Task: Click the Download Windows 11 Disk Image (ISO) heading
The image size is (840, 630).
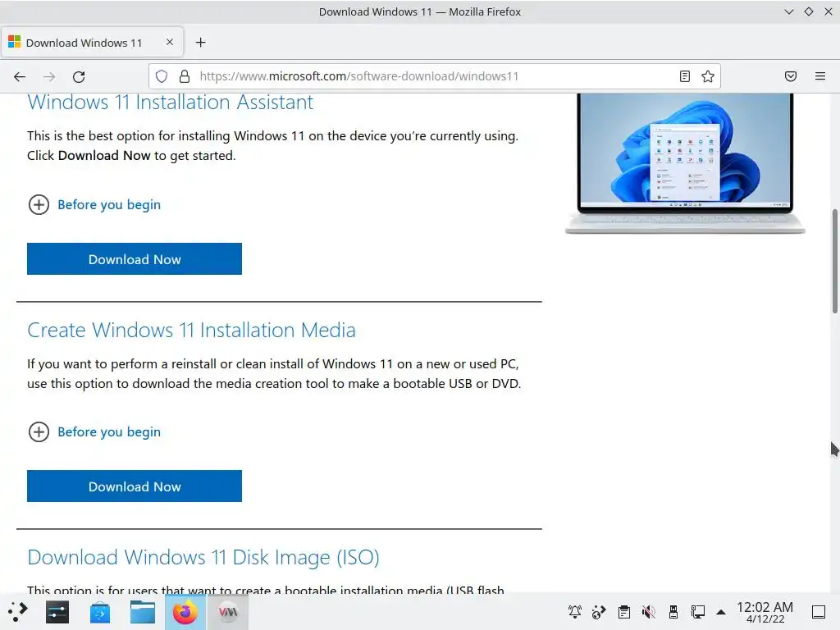Action: (x=203, y=558)
